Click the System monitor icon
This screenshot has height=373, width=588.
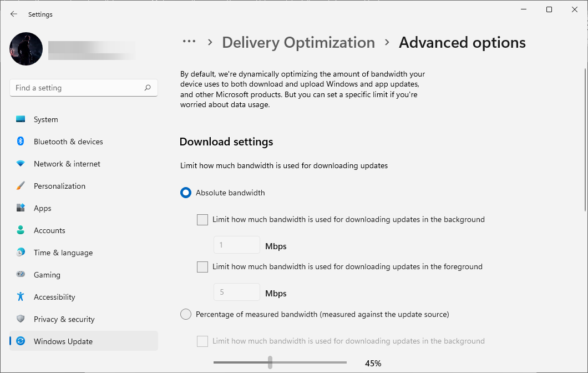pyautogui.click(x=21, y=119)
